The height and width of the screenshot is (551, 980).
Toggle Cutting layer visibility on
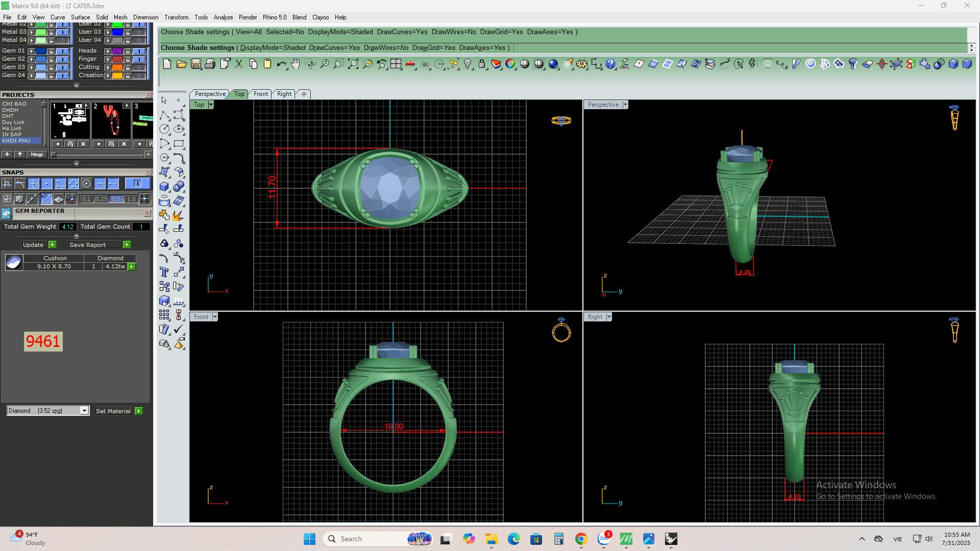(x=139, y=67)
